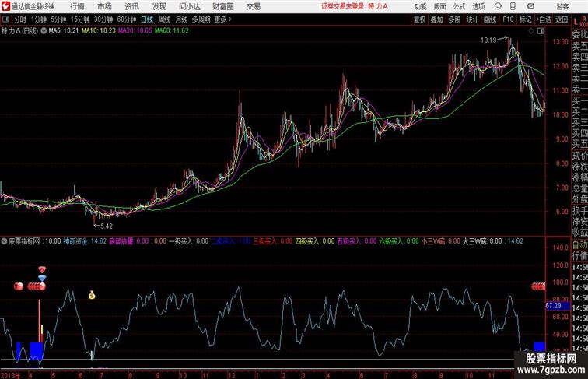Open the 市场 menu

(105, 6)
